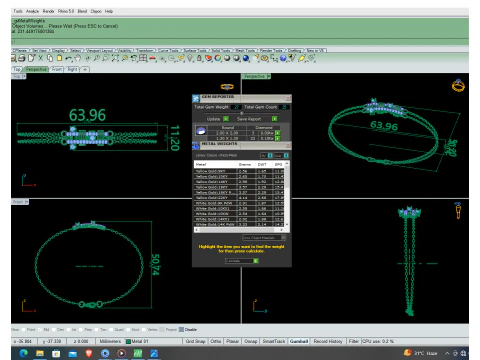Click the green Update button icon
Image resolution: width=480 pixels, height=360 pixels.
click(x=226, y=119)
